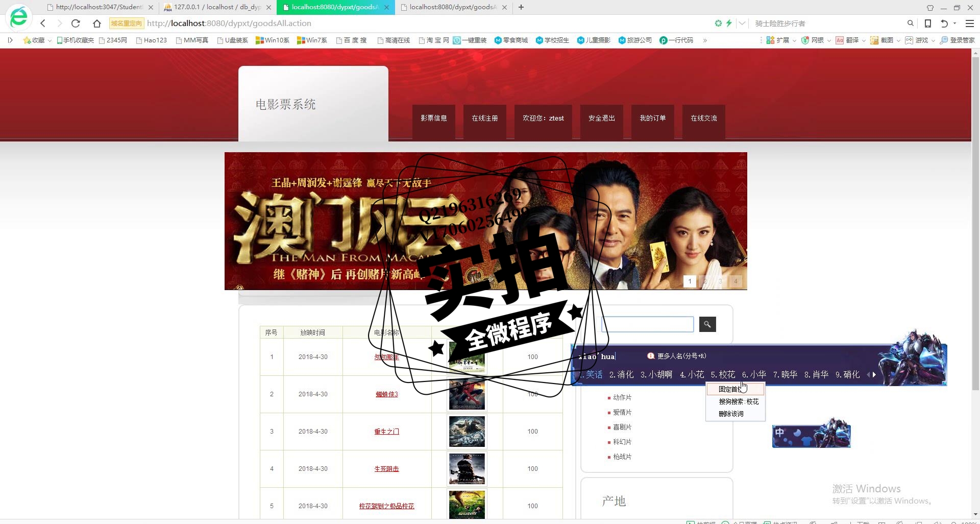Select banner slide indicator 4

(x=736, y=281)
